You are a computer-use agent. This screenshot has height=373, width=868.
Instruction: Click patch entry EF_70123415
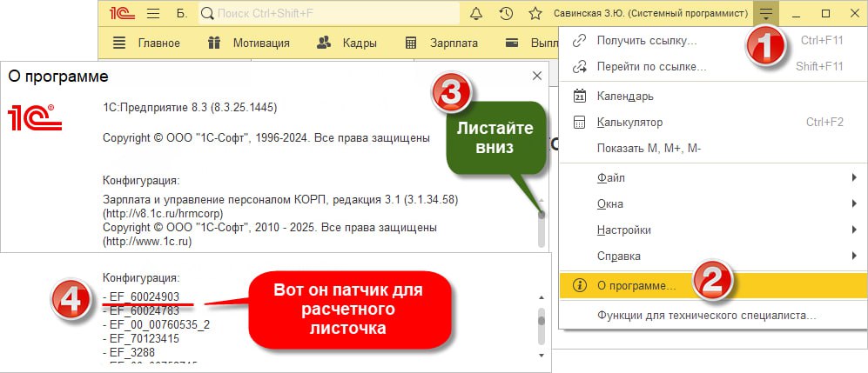tap(141, 338)
